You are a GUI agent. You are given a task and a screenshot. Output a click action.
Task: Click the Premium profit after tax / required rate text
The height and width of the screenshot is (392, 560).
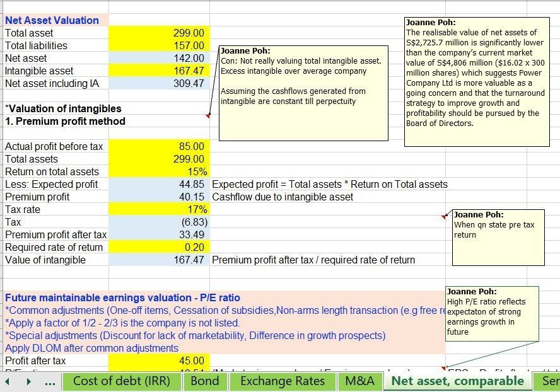[x=313, y=260]
